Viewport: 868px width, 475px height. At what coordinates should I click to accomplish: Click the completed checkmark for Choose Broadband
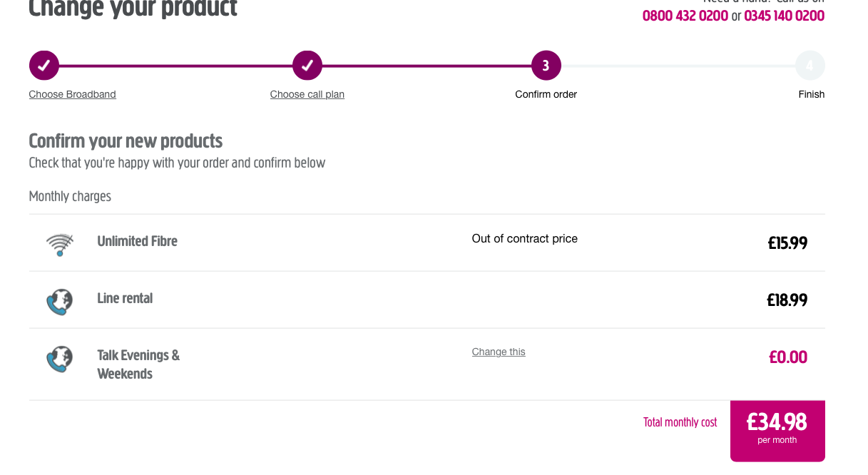44,65
